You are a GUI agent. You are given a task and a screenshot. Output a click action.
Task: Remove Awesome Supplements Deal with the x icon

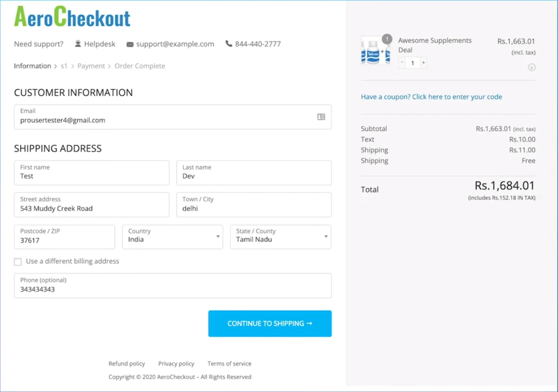click(x=531, y=67)
